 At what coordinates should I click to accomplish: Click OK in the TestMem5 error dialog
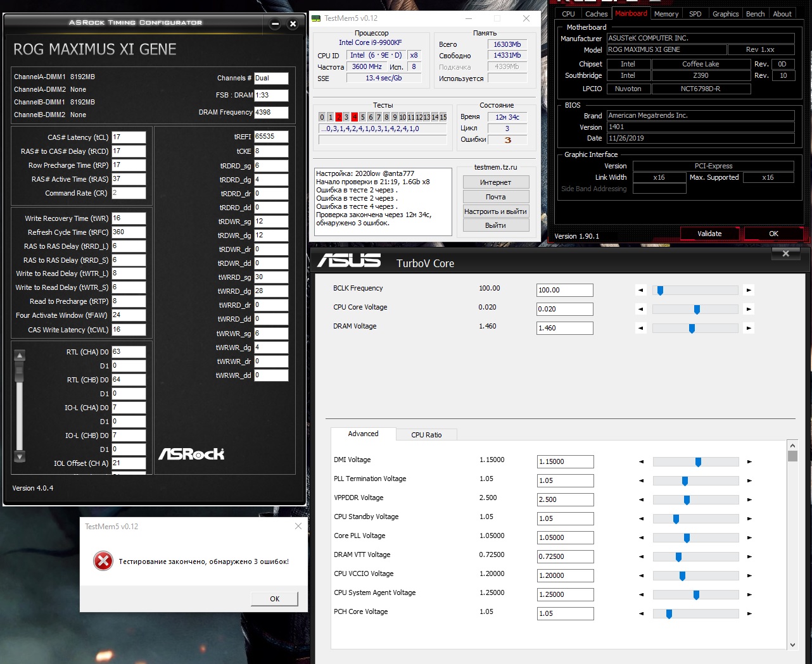[274, 599]
